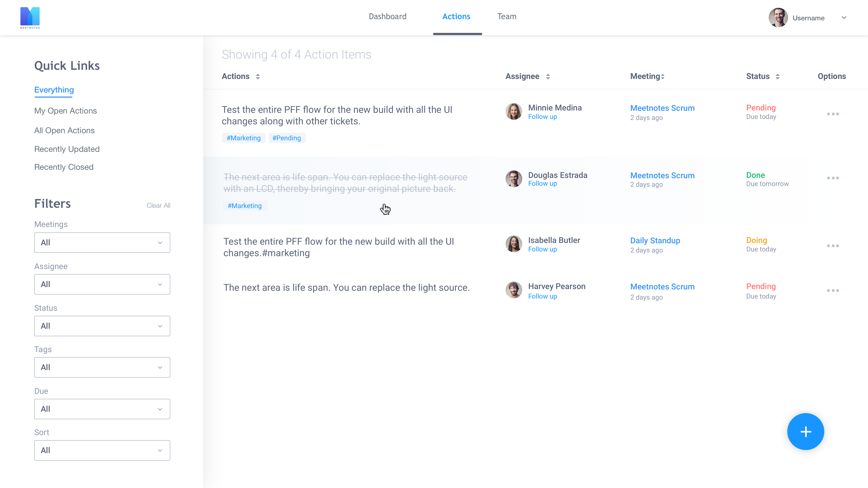Click action text ending 'along with other tickets.'
This screenshot has height=488, width=868.
point(337,116)
